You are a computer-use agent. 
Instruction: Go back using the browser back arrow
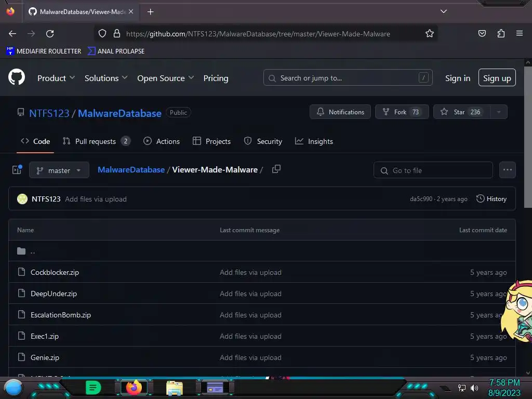[12, 34]
